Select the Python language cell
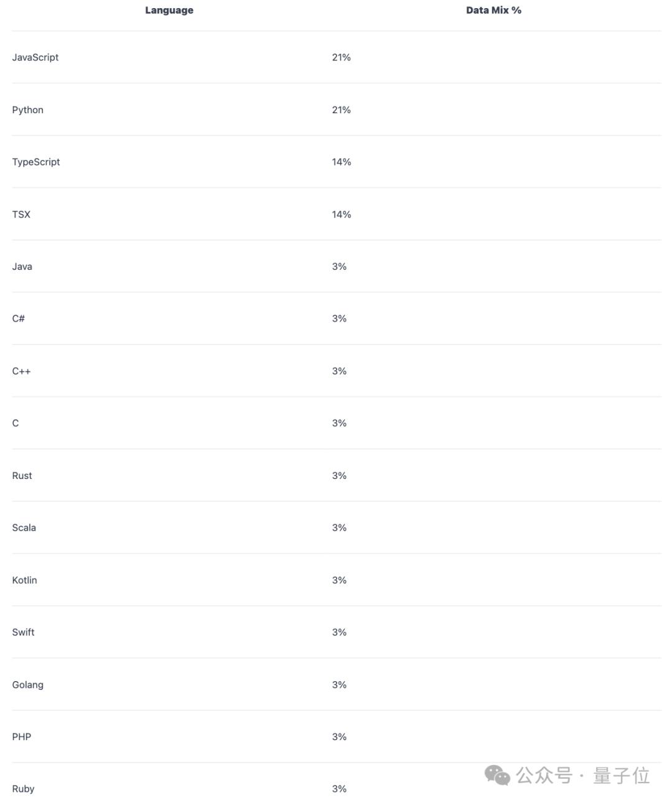Screen dimensions: 672x803 (28, 109)
